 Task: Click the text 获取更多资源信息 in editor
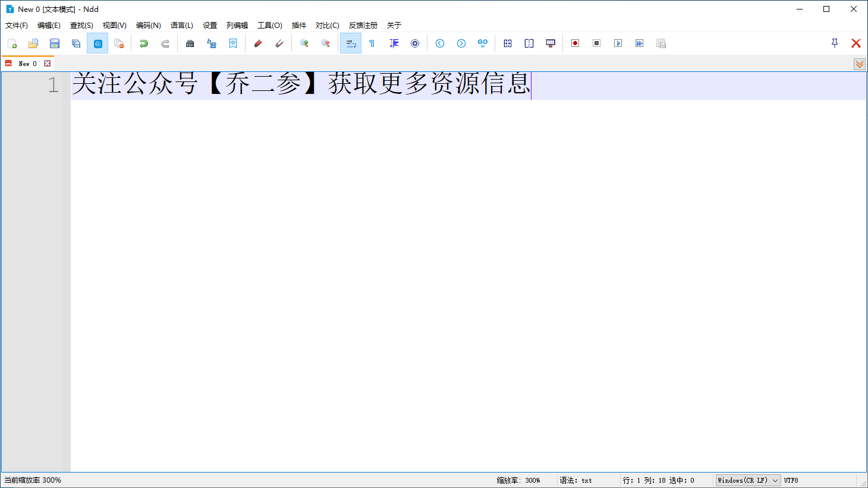(429, 84)
